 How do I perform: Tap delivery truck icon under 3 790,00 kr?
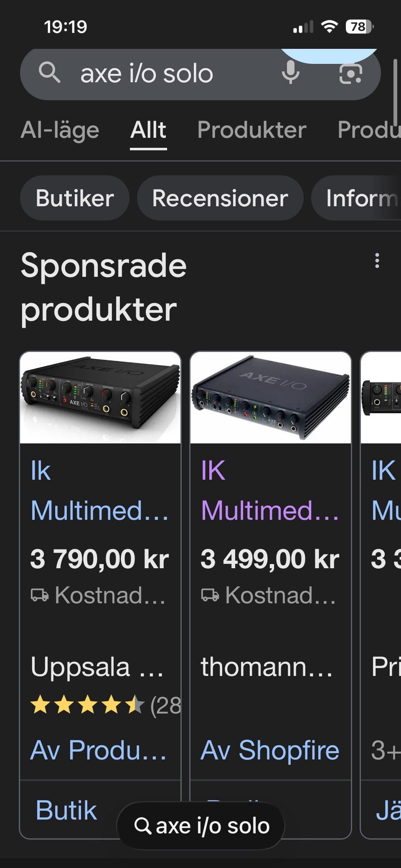pos(40,595)
